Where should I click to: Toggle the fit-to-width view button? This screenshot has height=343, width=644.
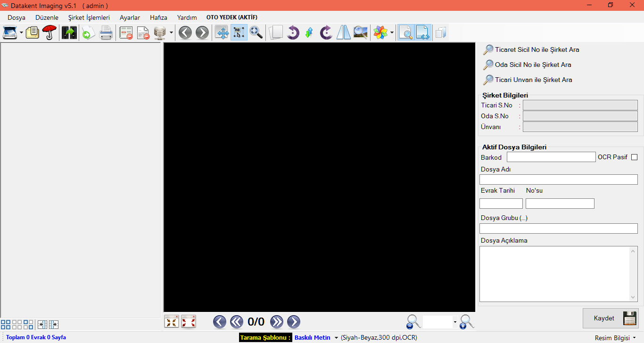[423, 33]
